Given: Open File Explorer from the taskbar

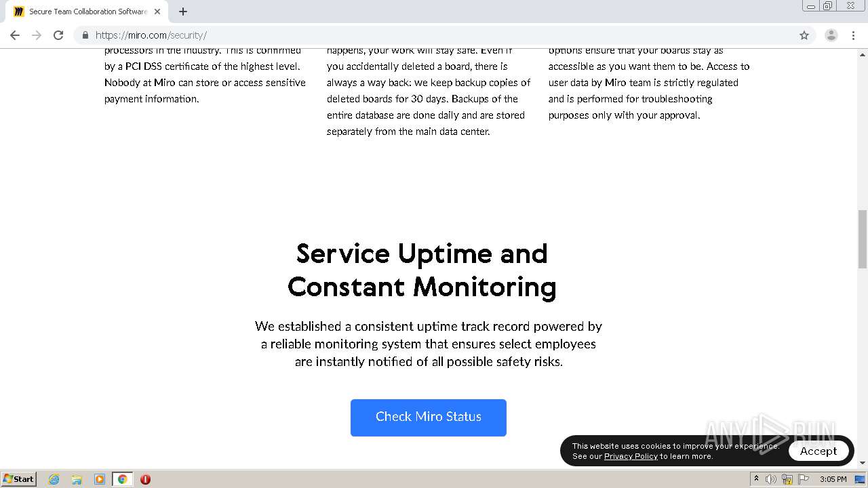Looking at the screenshot, I should (77, 479).
